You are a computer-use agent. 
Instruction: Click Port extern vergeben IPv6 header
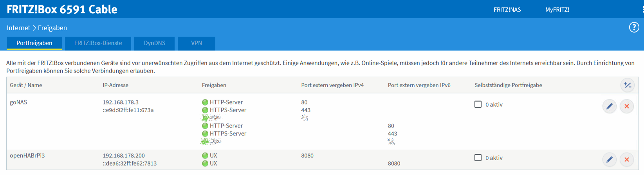419,85
